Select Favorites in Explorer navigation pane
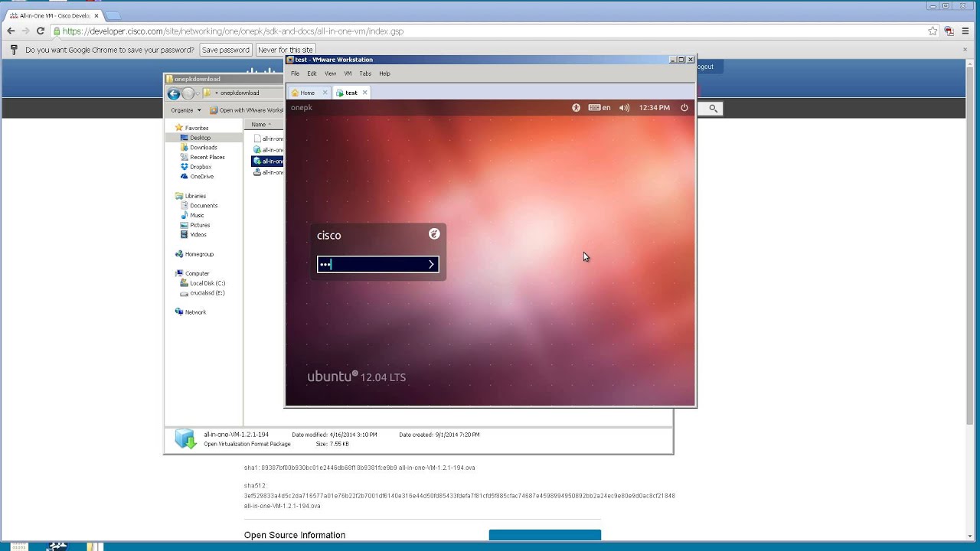Screen dimensions: 980x551 click(x=196, y=128)
